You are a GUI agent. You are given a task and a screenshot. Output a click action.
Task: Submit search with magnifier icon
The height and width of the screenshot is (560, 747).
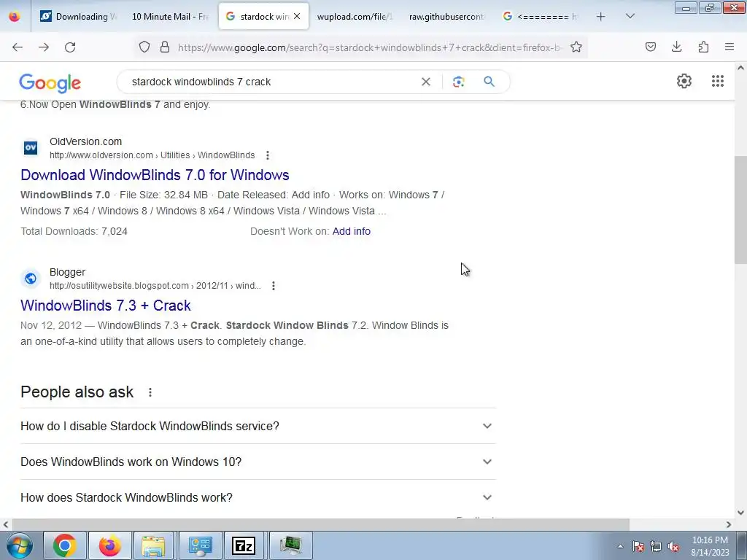(489, 82)
